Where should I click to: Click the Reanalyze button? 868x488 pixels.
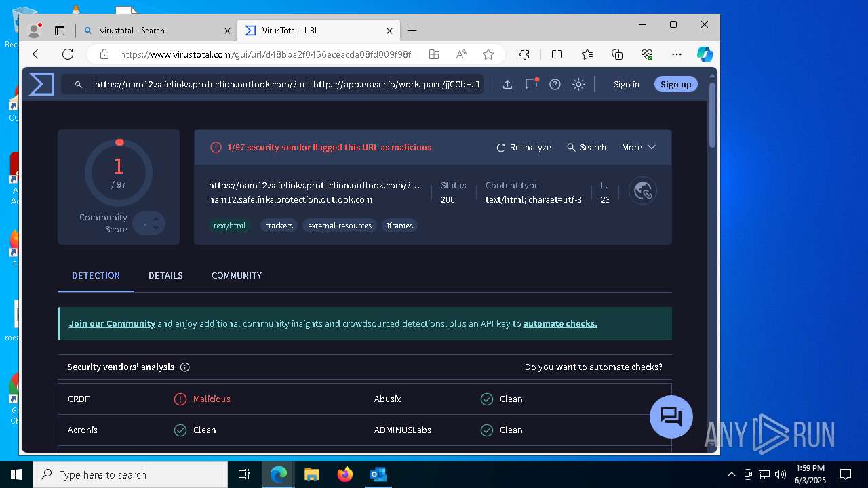524,147
